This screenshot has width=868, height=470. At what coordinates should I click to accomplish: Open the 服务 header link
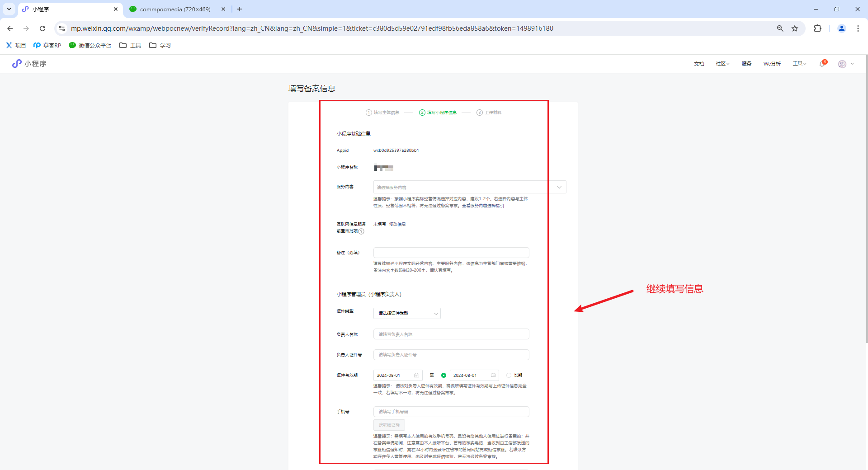point(746,64)
